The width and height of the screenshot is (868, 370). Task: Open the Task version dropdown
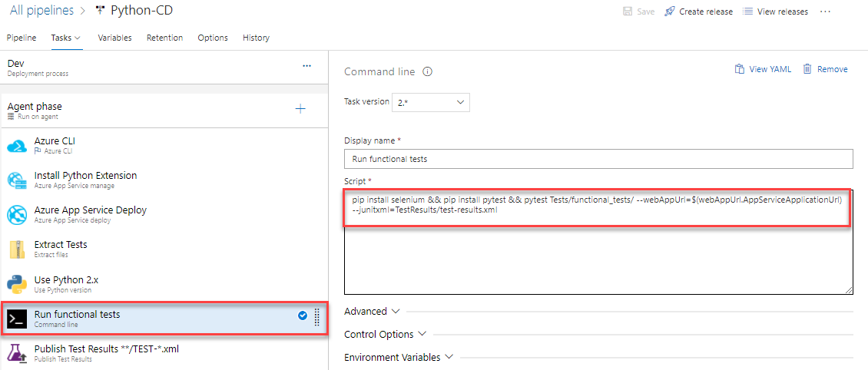(431, 102)
